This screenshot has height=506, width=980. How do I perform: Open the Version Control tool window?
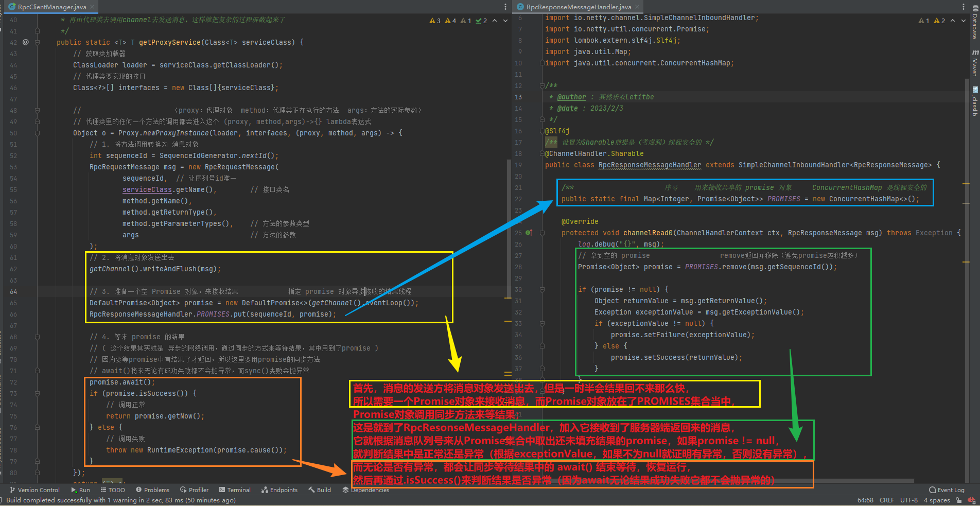click(x=35, y=490)
